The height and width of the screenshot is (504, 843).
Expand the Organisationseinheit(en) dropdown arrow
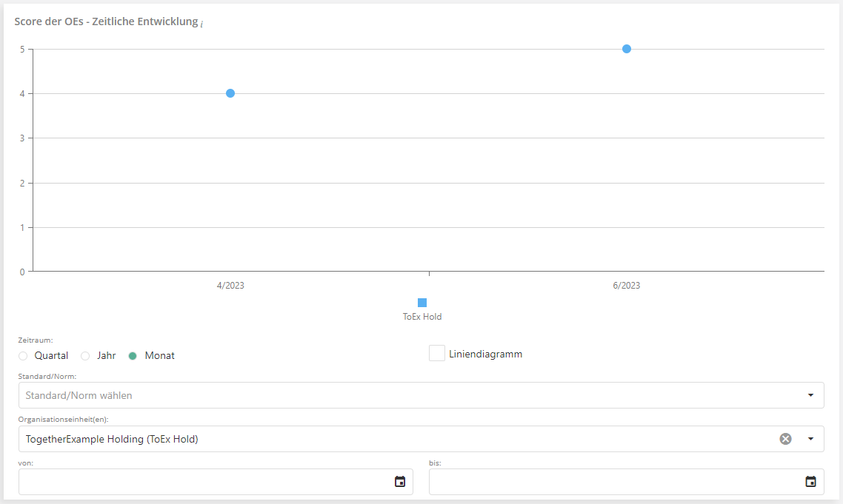[x=810, y=439]
